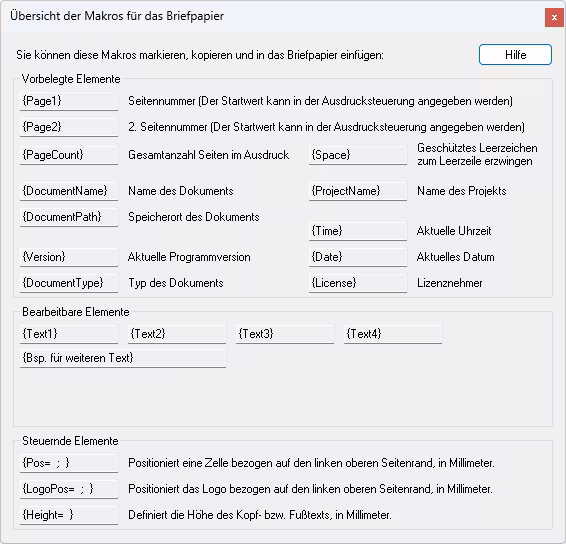The image size is (566, 544).
Task: Click into the {PageCount} field
Action: 69,155
